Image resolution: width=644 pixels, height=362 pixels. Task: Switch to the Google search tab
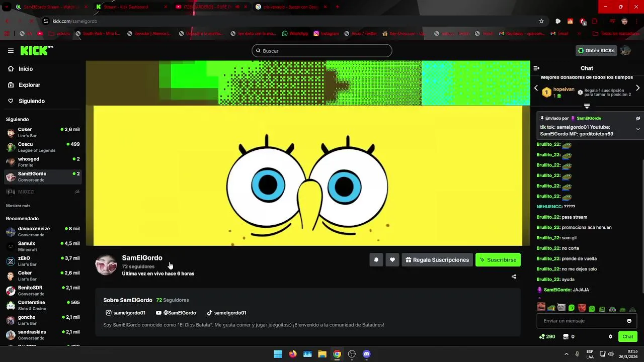click(x=292, y=7)
